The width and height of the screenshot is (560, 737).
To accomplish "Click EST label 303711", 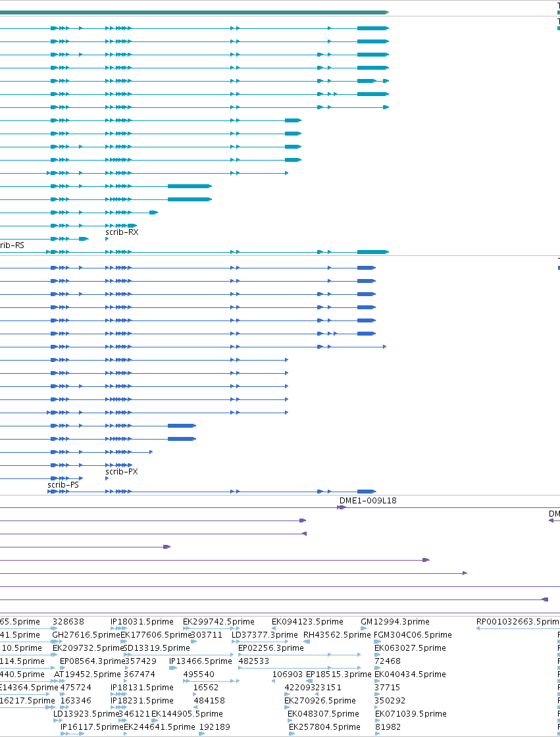I will coord(207,635).
